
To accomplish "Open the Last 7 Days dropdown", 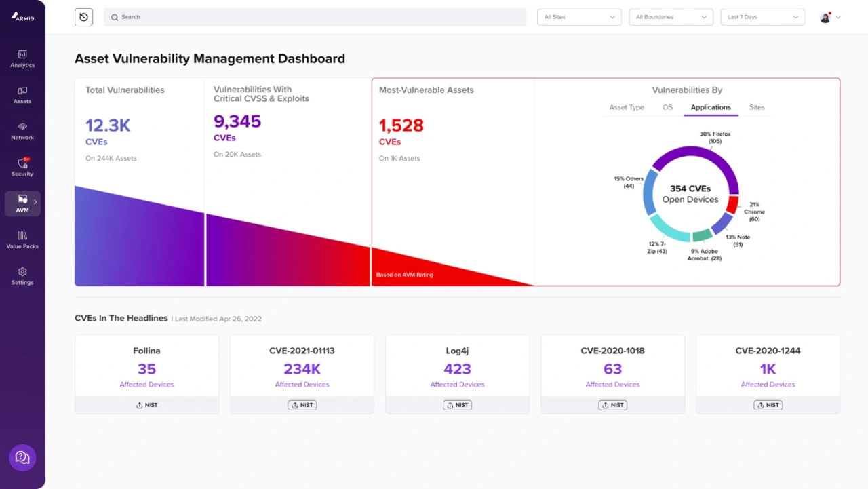I will [762, 17].
